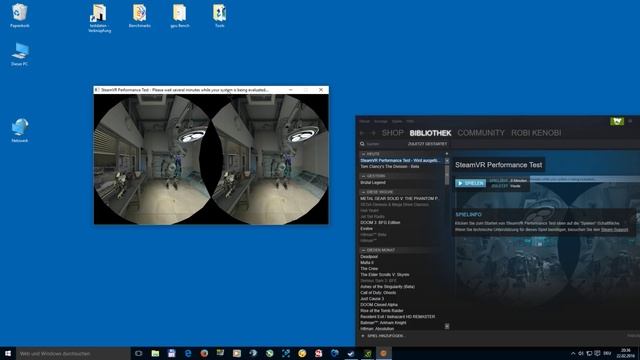The height and width of the screenshot is (360, 640).
Task: Click the plus icon beside Spiel hinzufügen
Action: (363, 336)
